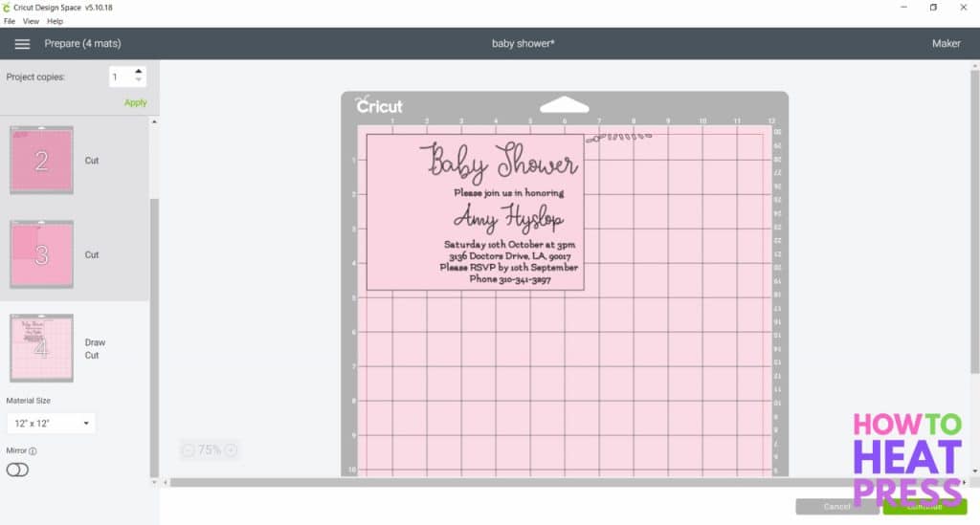The width and height of the screenshot is (980, 525).
Task: Click the Apply button
Action: [x=135, y=102]
